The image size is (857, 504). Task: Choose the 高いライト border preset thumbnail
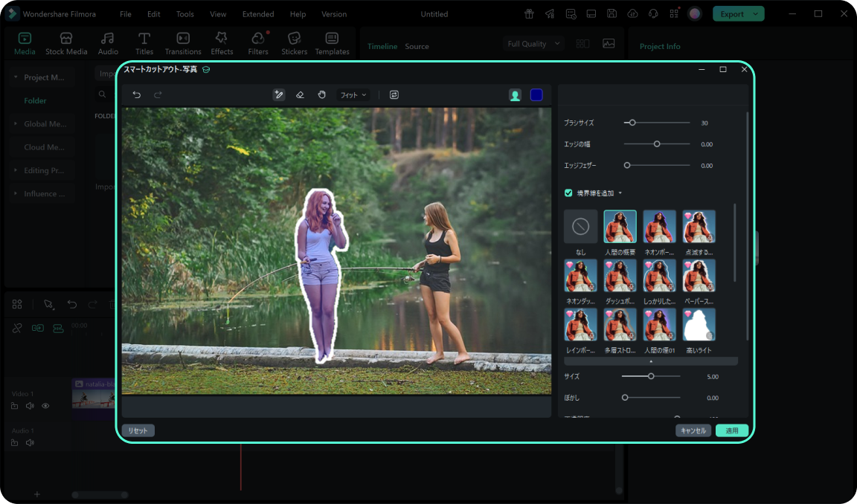(699, 325)
